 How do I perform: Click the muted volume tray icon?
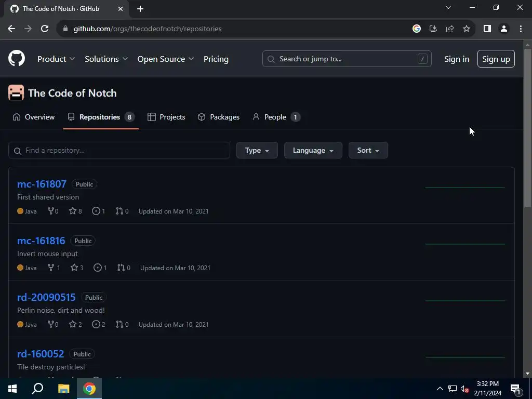464,389
